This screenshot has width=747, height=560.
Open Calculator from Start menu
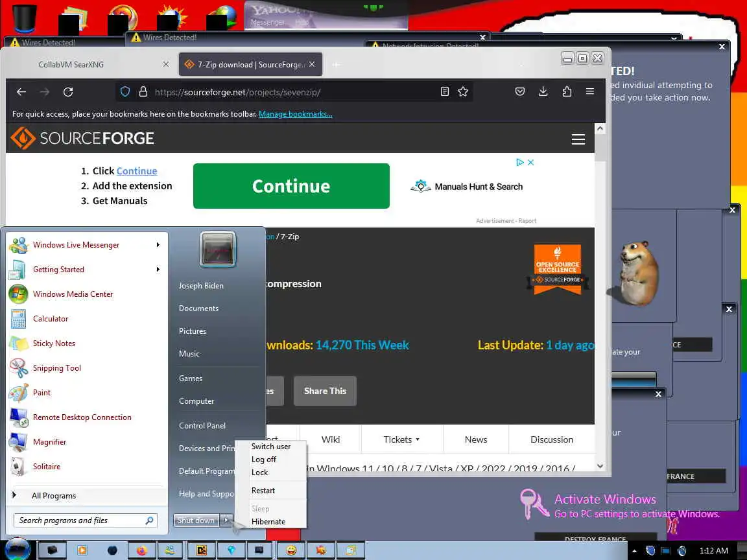85,319
